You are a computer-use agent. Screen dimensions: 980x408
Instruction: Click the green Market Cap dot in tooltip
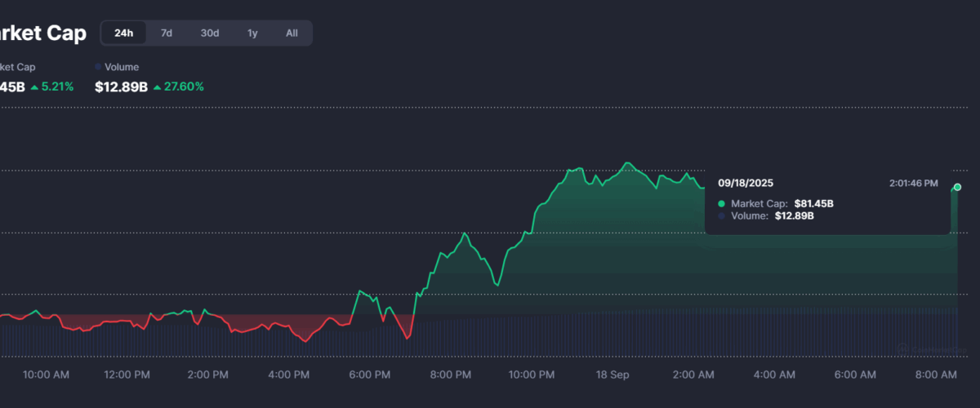coord(721,203)
